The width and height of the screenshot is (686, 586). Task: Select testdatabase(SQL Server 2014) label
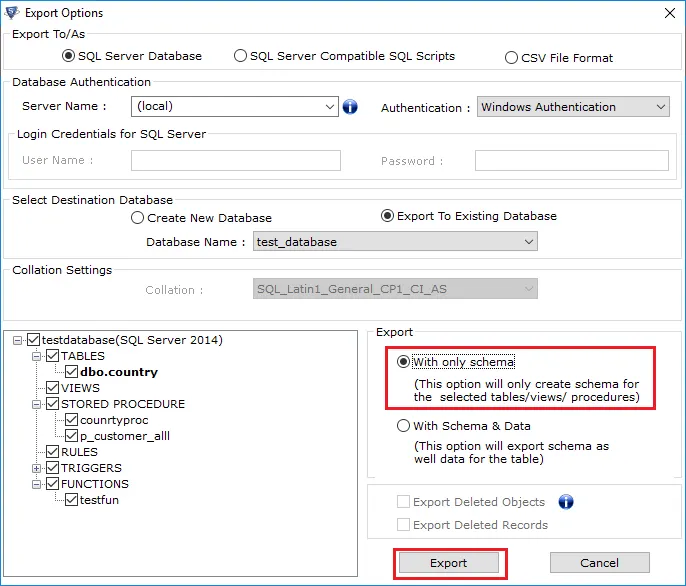coord(132,340)
